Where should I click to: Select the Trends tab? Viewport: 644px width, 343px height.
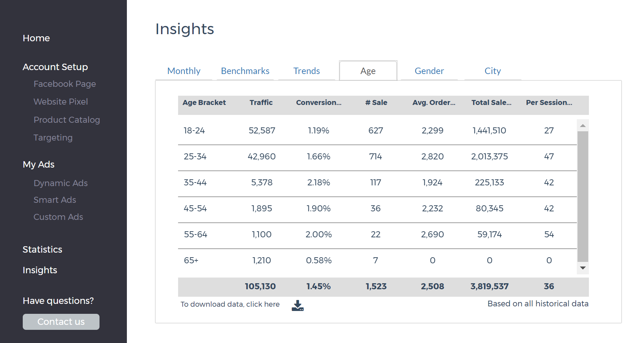(306, 71)
